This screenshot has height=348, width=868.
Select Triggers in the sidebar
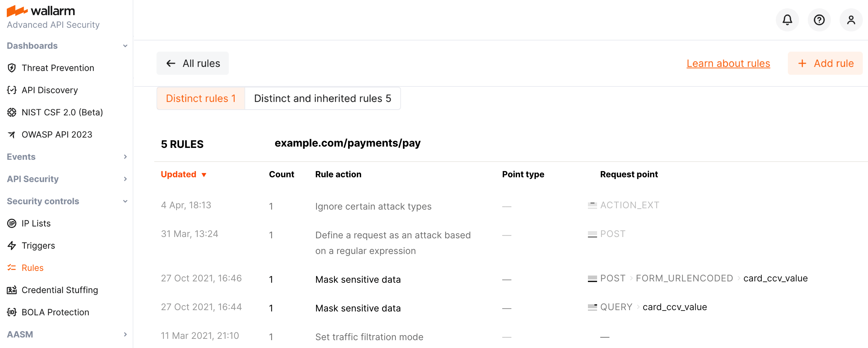click(38, 245)
